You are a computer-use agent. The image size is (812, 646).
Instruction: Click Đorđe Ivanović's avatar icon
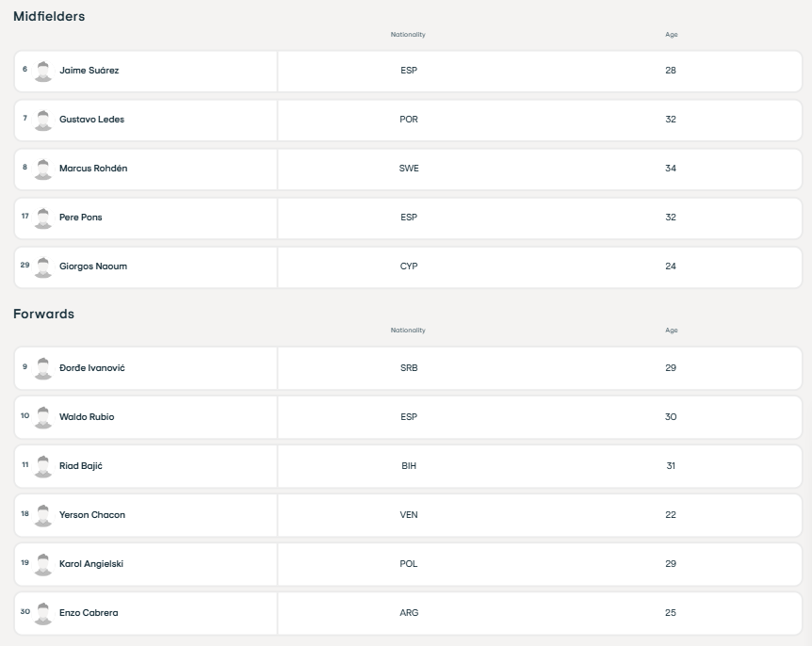[43, 369]
